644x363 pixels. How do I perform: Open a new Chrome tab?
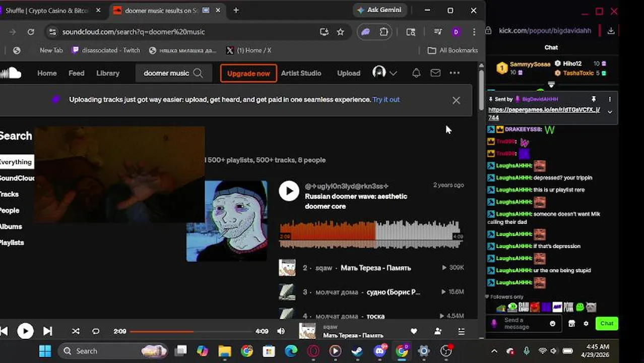click(x=236, y=10)
